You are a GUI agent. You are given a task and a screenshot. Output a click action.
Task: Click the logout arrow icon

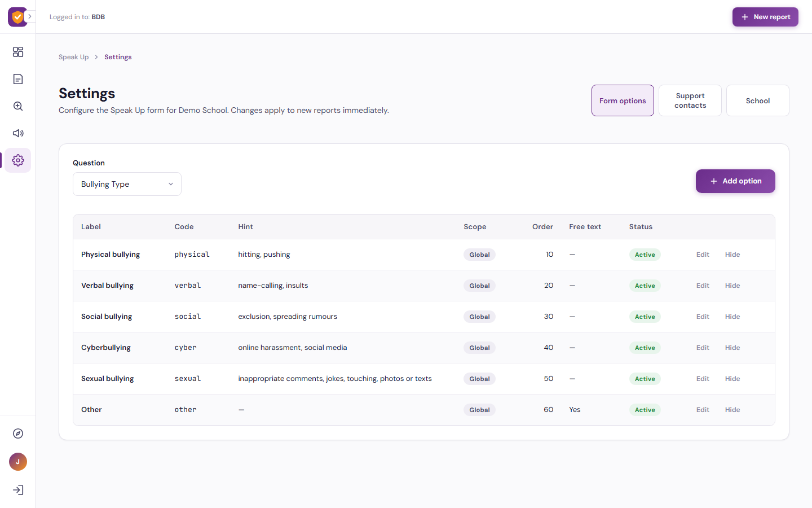click(x=18, y=490)
